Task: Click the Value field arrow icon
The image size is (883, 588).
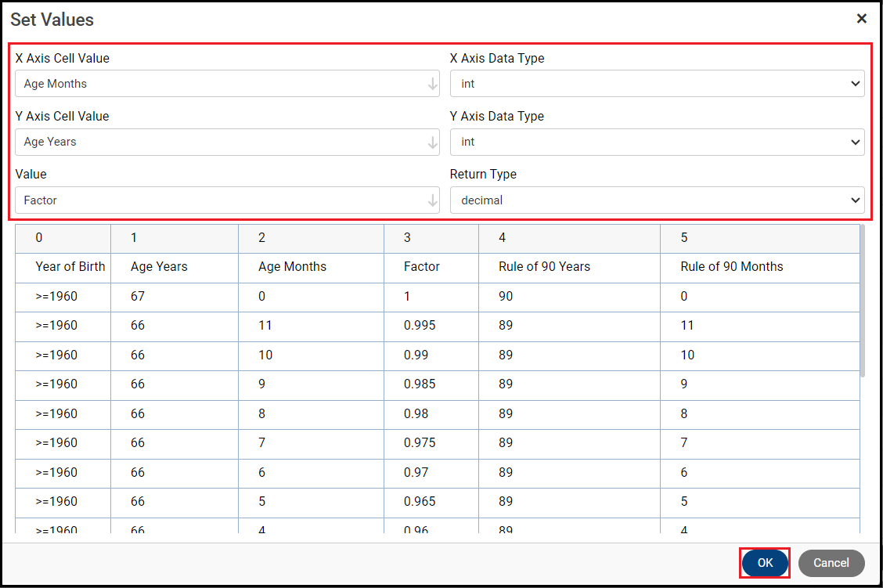Action: click(x=433, y=200)
